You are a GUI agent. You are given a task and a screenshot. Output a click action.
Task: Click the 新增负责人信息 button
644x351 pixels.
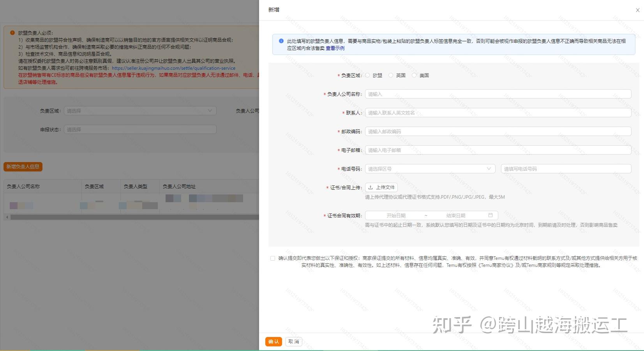coord(23,166)
